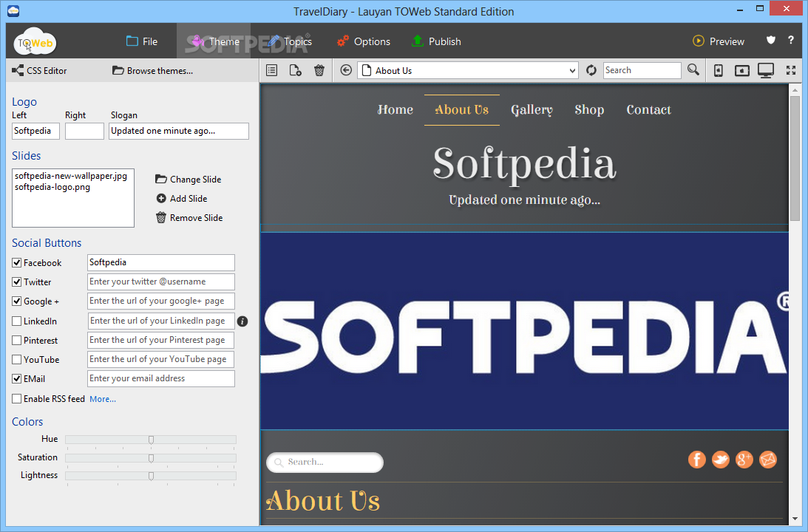Open the File menu
The width and height of the screenshot is (808, 532).
click(142, 41)
